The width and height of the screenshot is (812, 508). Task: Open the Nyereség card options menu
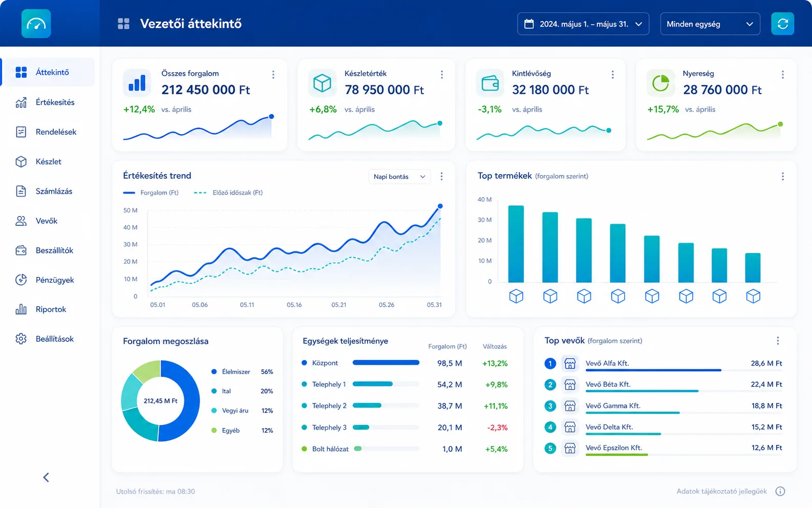[x=782, y=75]
